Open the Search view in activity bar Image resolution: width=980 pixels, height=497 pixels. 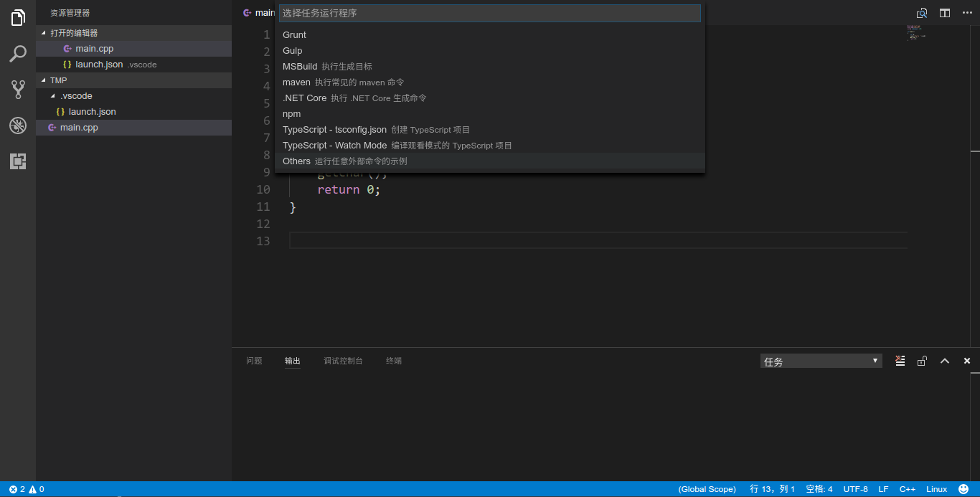point(18,53)
